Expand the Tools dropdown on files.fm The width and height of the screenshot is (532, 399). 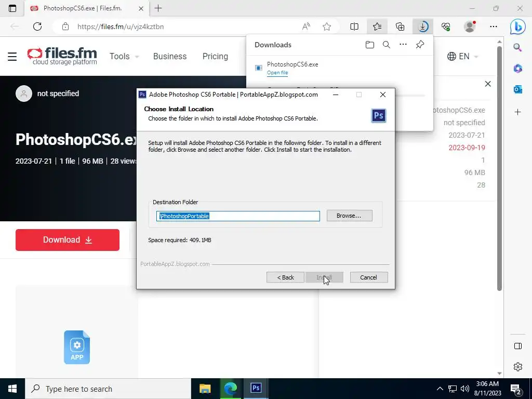124,56
